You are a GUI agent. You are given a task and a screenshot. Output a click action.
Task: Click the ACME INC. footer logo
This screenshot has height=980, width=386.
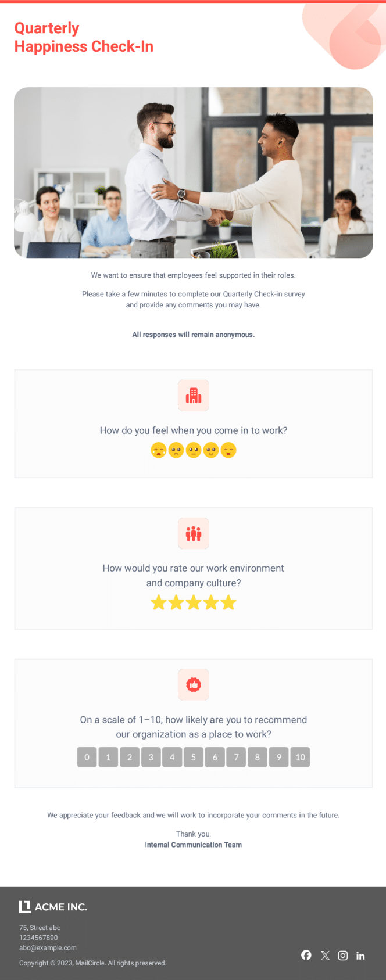pyautogui.click(x=53, y=907)
